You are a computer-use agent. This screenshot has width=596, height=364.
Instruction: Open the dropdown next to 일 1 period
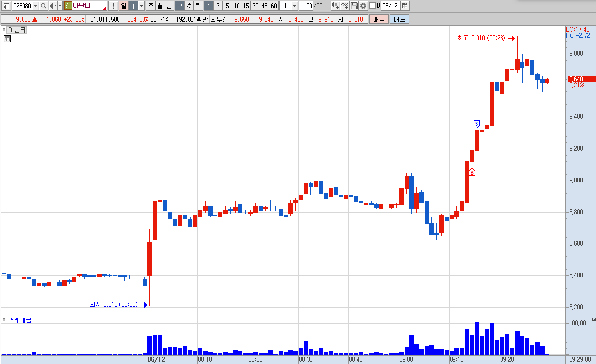tap(141, 6)
